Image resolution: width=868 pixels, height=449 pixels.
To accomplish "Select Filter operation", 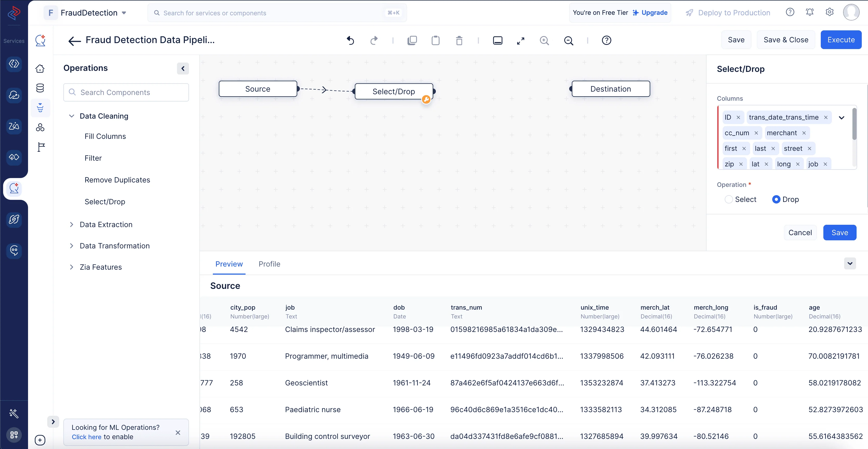I will tap(93, 158).
